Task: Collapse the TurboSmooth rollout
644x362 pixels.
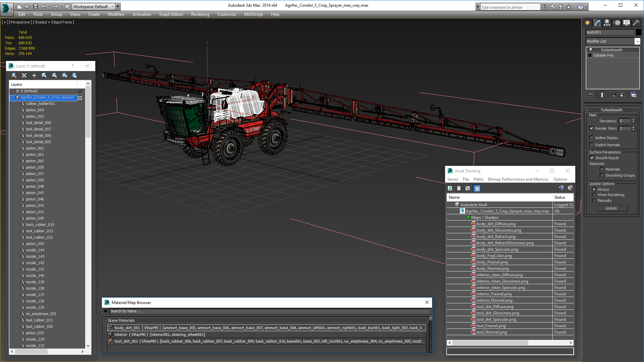Action: pos(587,110)
